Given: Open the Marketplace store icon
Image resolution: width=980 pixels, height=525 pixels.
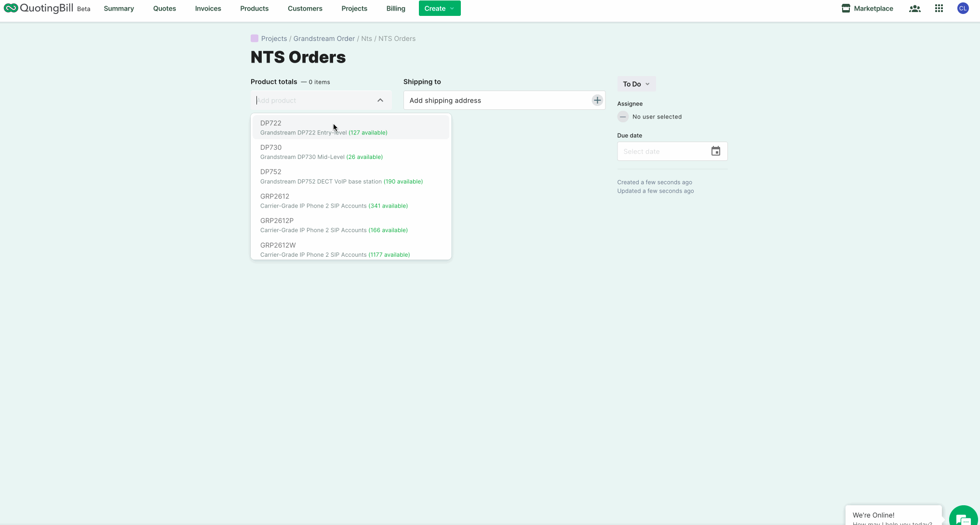Looking at the screenshot, I should click(x=846, y=8).
